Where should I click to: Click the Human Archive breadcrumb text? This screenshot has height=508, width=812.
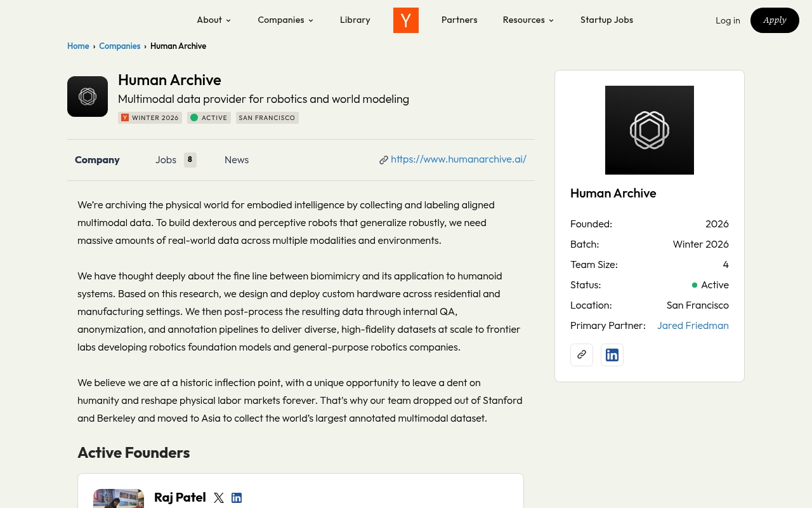[178, 46]
